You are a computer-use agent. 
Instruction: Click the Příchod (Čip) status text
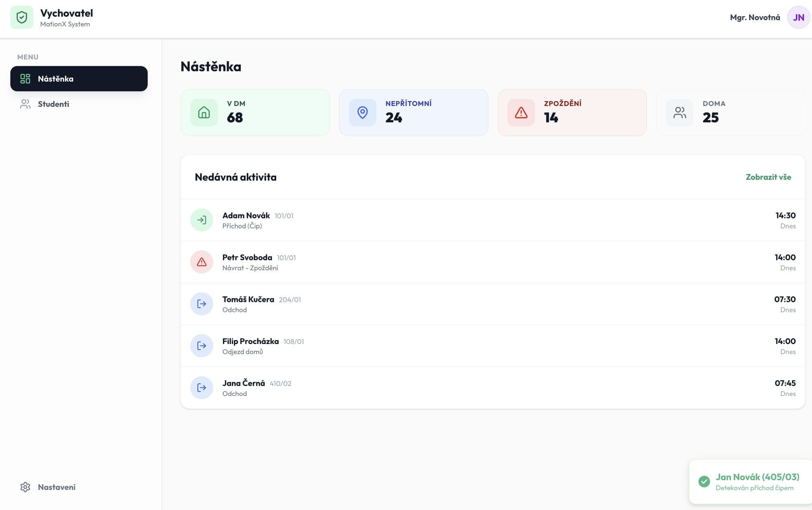[242, 226]
